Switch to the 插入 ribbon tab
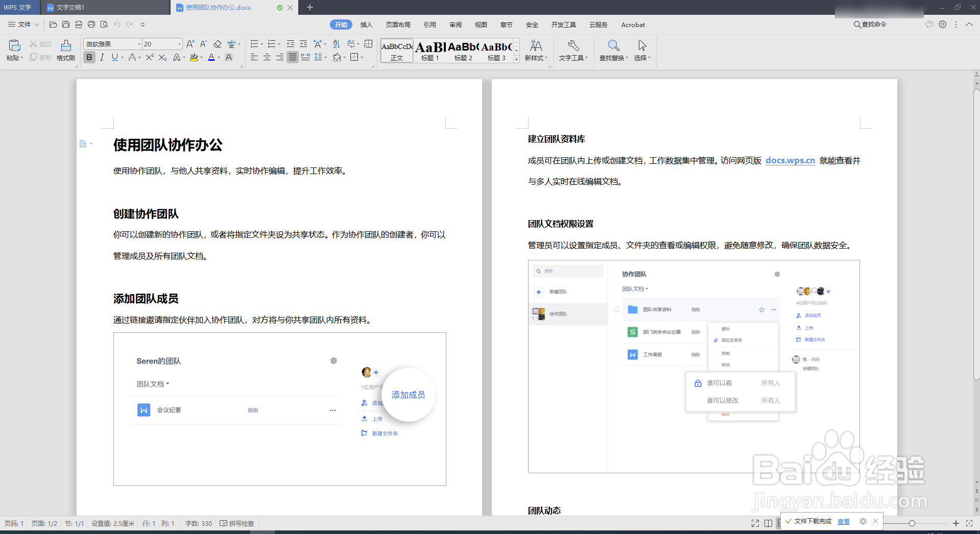980x534 pixels. coord(366,25)
